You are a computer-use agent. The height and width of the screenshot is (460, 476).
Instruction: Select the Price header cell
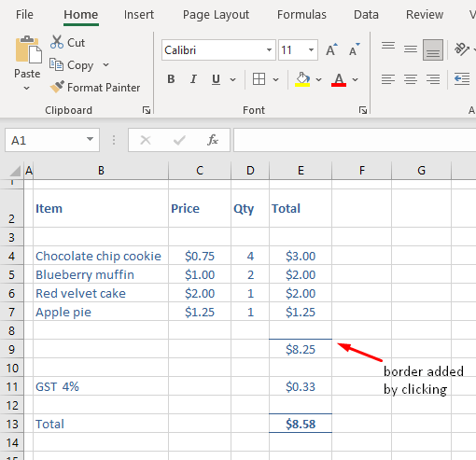200,208
